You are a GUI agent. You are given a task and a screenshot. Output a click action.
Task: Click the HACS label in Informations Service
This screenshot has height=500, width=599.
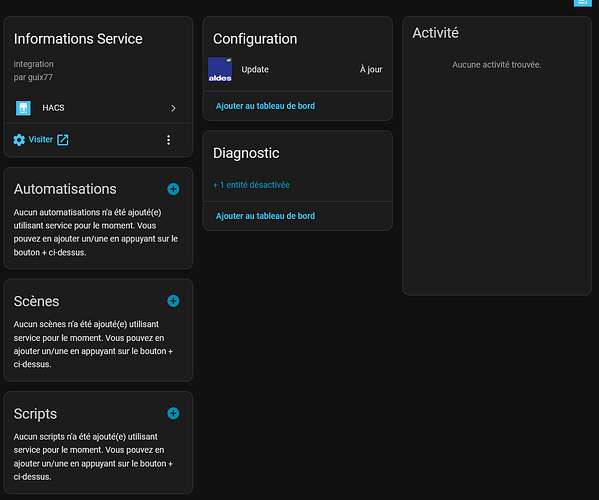[x=53, y=108]
